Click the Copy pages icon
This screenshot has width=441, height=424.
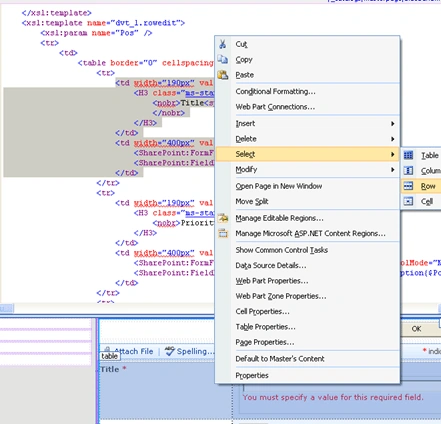(x=223, y=59)
